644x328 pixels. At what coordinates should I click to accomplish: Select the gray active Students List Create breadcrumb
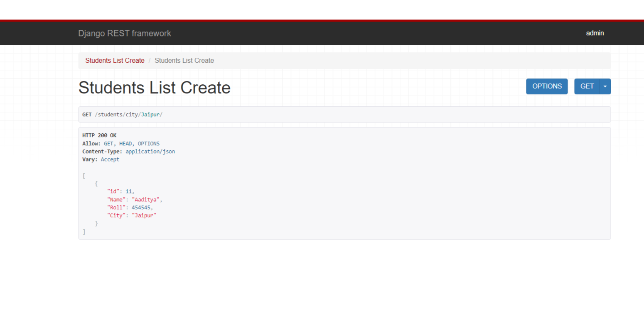[x=184, y=61]
